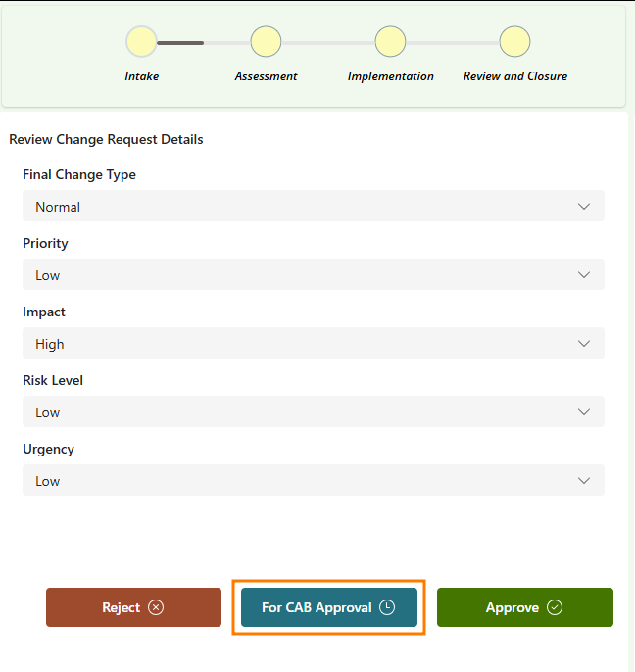This screenshot has height=672, width=635.
Task: Open the Review and Closure step label
Action: [x=514, y=76]
